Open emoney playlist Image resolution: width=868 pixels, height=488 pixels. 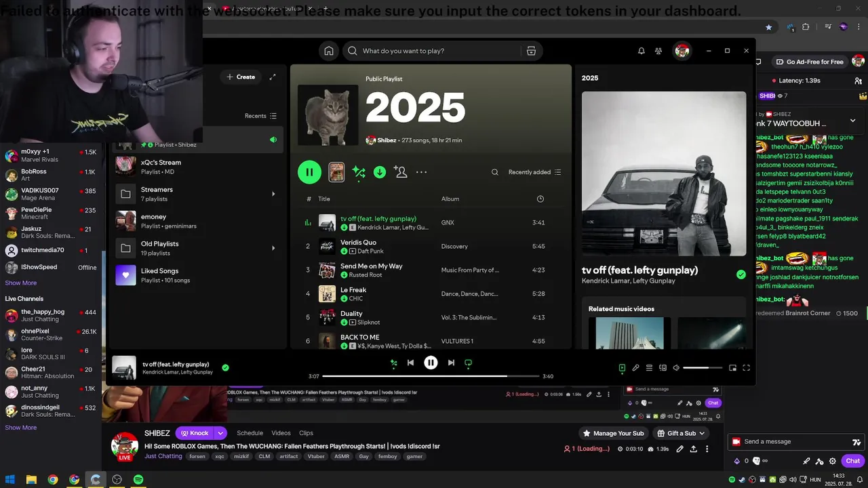(197, 221)
